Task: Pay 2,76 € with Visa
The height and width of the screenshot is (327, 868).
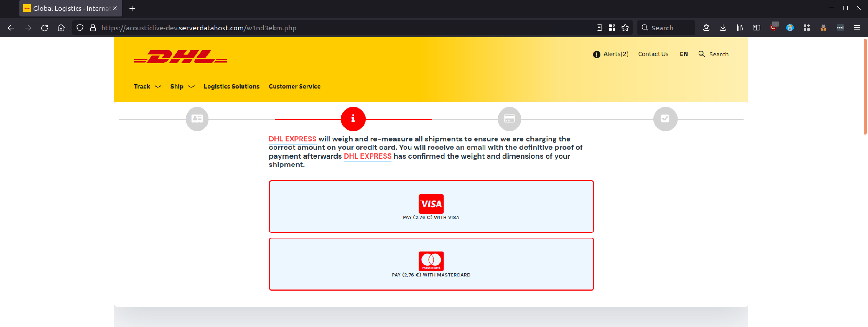Action: coord(431,206)
